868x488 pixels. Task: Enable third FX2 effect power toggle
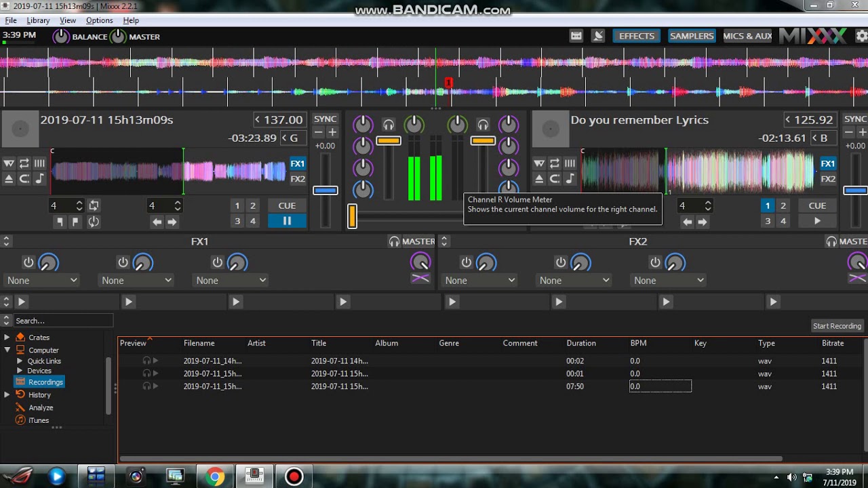coord(655,262)
